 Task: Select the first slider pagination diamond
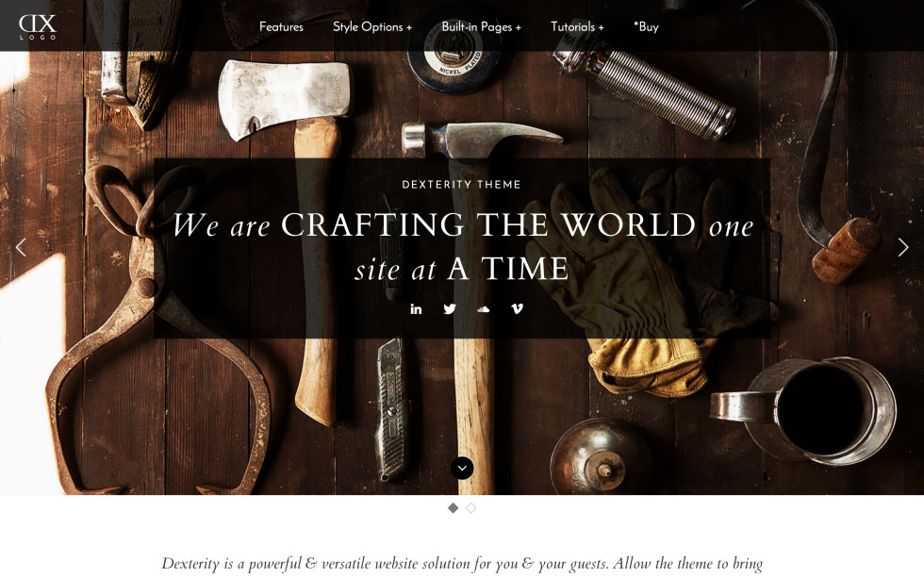pos(454,508)
